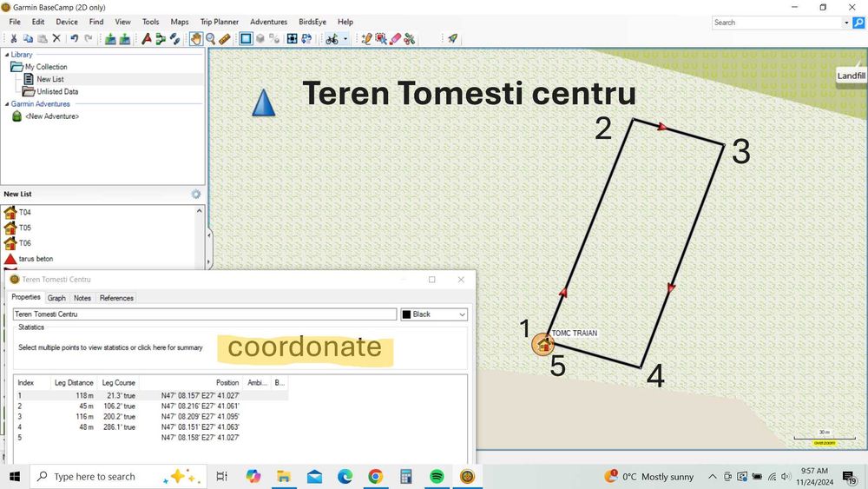Click the Copy icon in toolbar

28,39
